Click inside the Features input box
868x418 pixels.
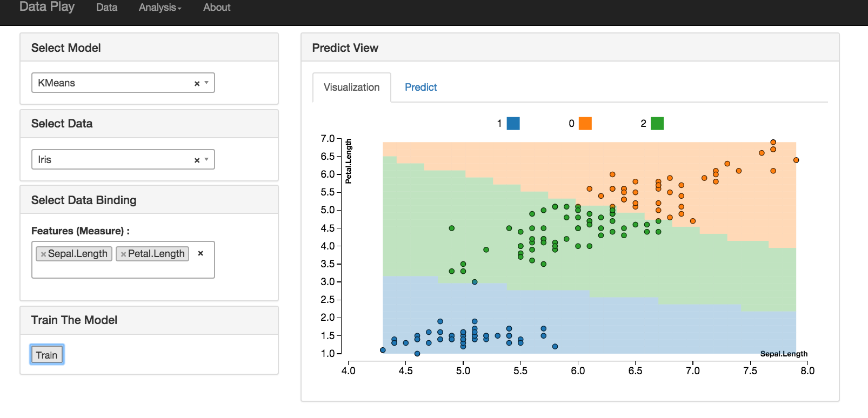pos(123,269)
